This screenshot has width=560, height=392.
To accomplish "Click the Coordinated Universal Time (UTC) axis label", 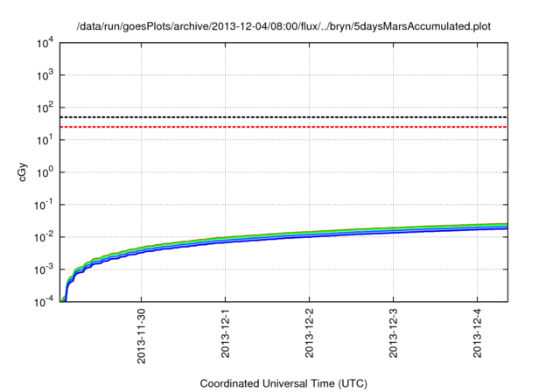I will click(283, 383).
